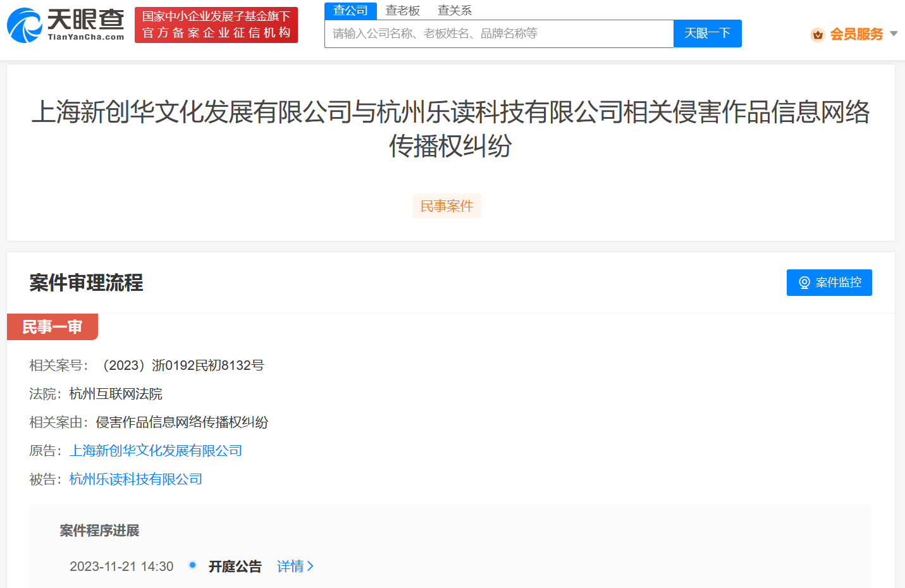Click the 案件程序进展 subheading

pos(99,530)
